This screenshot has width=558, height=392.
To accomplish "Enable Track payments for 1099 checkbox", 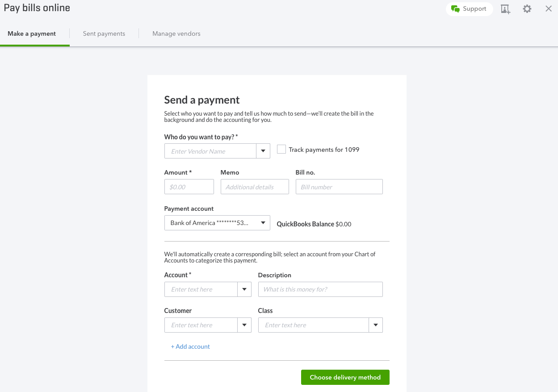I will pos(281,150).
